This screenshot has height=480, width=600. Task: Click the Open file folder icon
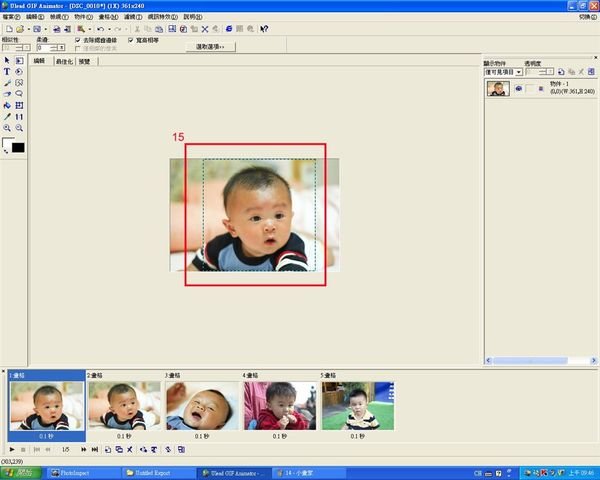(20, 29)
